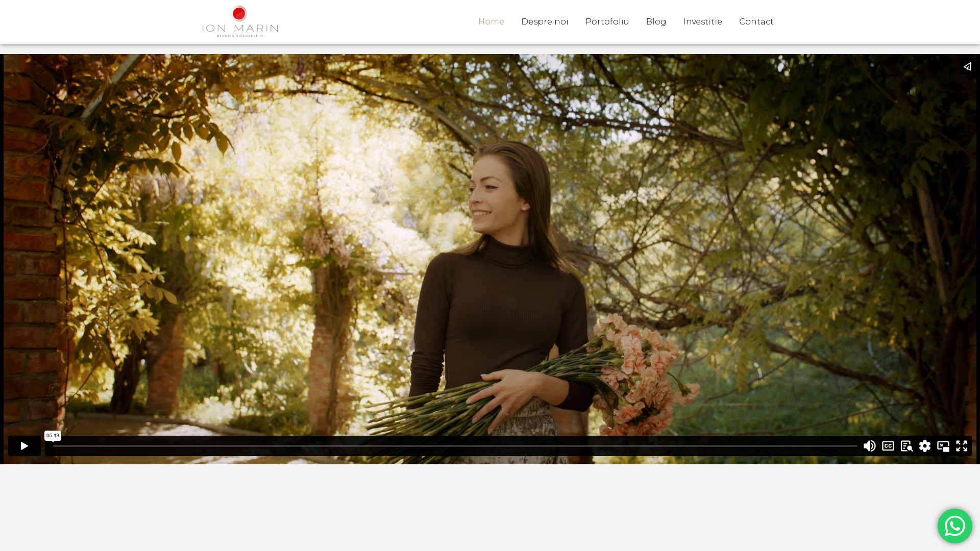The height and width of the screenshot is (551, 980).
Task: Open video settings gear
Action: click(925, 446)
